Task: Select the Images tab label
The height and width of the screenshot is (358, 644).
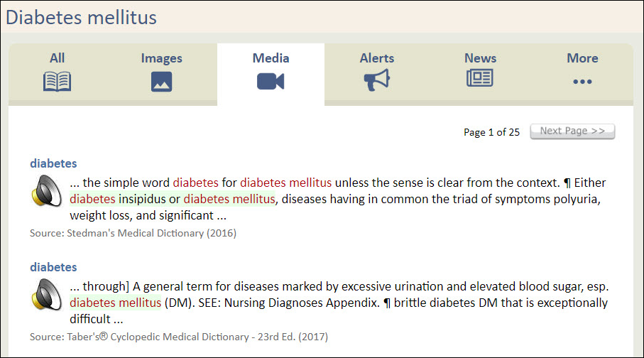Action: [161, 58]
